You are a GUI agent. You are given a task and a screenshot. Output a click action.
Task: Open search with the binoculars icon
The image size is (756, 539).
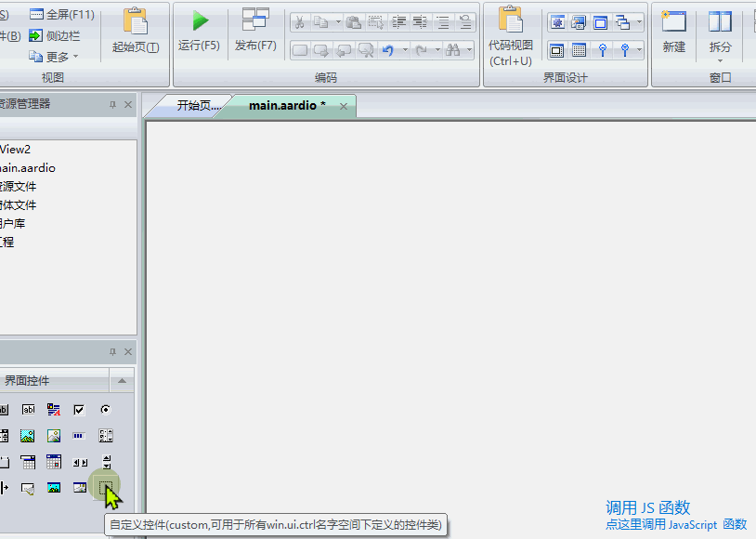(453, 49)
